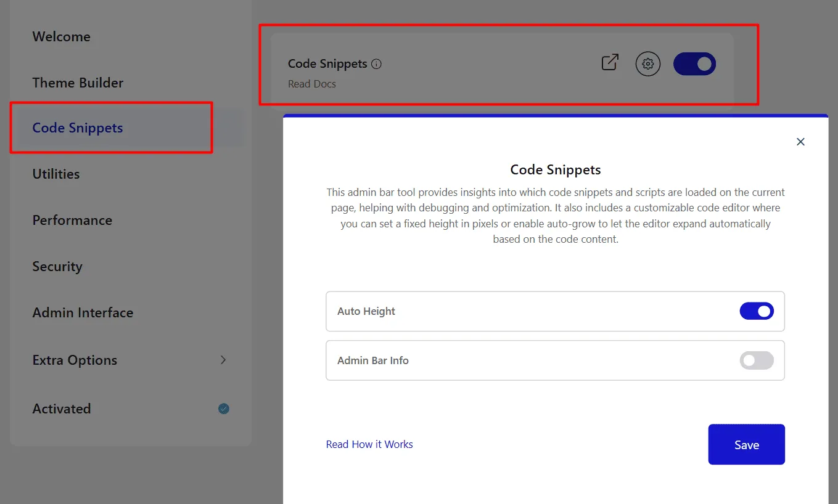Open the Theme Builder section
The height and width of the screenshot is (504, 838).
(78, 83)
